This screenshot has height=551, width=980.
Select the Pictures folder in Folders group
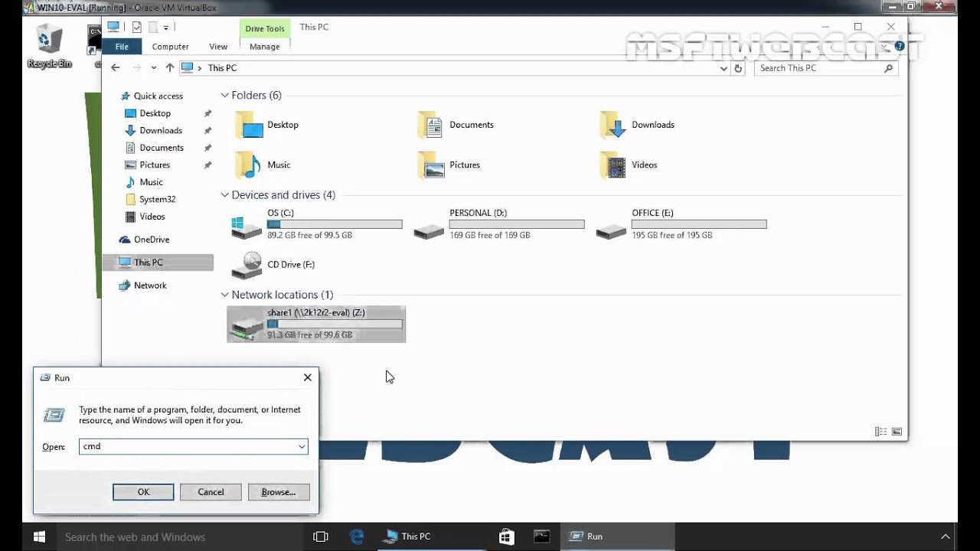[431, 165]
